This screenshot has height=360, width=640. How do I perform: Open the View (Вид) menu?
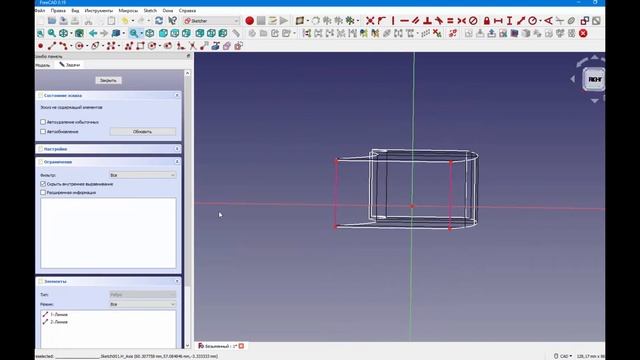(x=75, y=11)
